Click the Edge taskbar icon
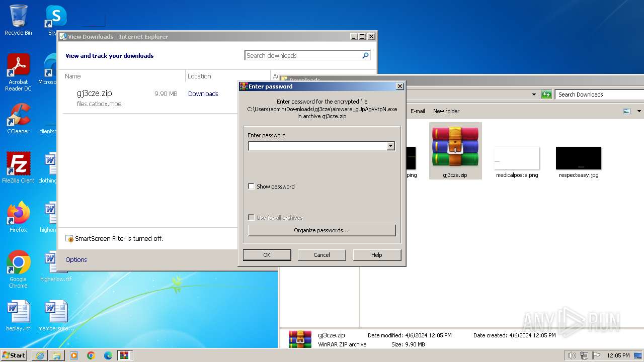The image size is (644, 362). 108,355
